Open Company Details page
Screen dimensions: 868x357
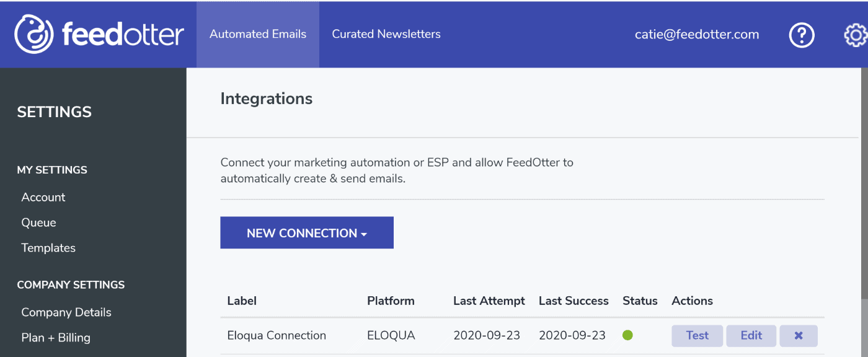tap(66, 312)
